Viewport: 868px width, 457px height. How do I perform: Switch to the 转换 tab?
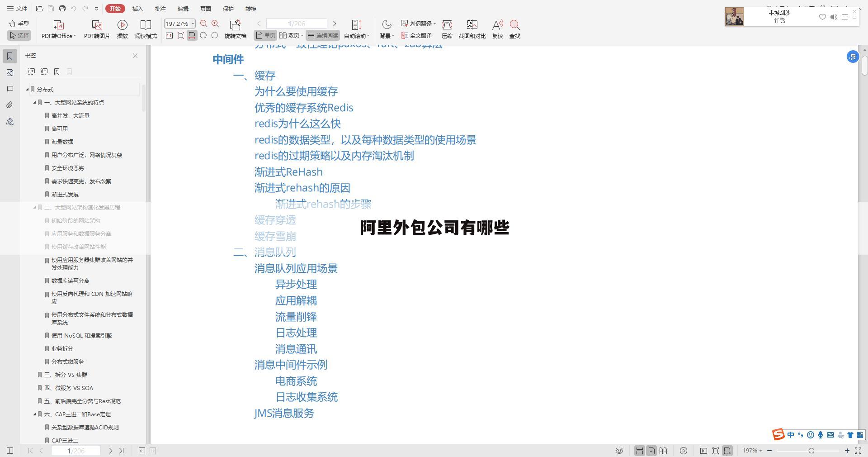pyautogui.click(x=250, y=9)
